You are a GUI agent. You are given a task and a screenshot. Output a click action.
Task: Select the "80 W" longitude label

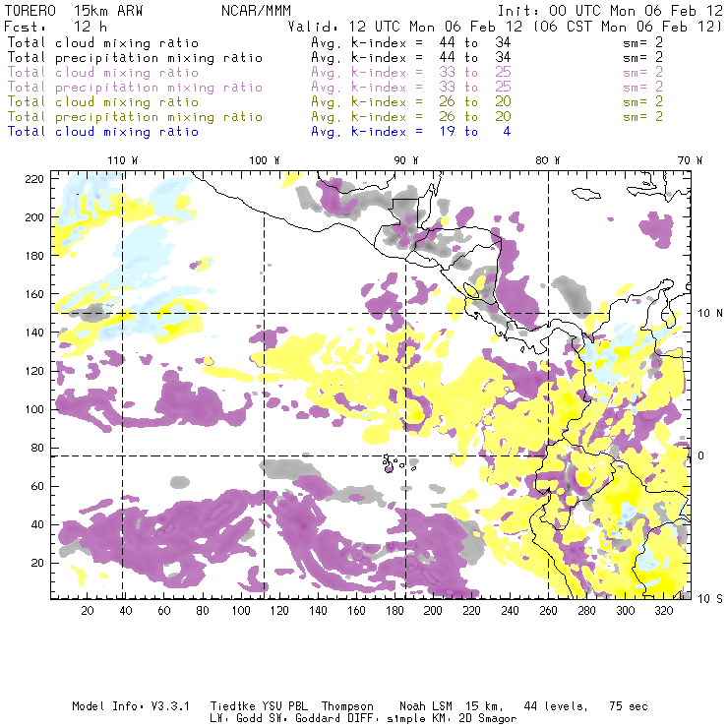click(x=547, y=160)
